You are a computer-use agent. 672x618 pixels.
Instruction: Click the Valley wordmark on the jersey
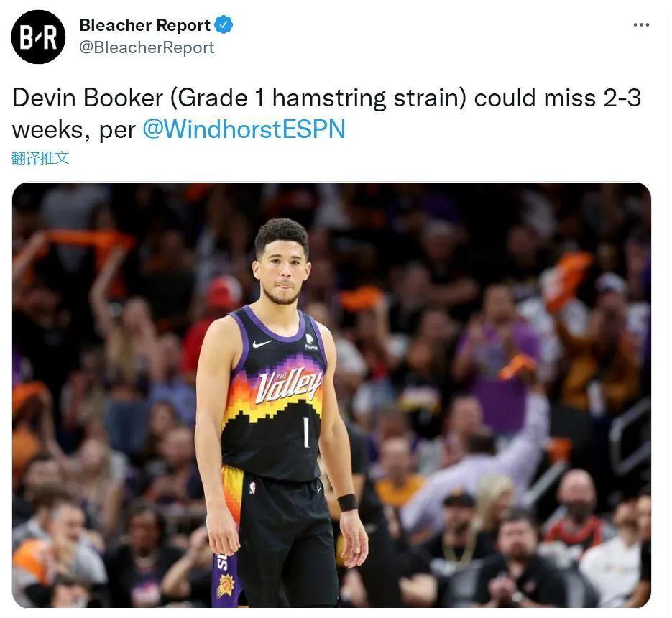coord(288,385)
